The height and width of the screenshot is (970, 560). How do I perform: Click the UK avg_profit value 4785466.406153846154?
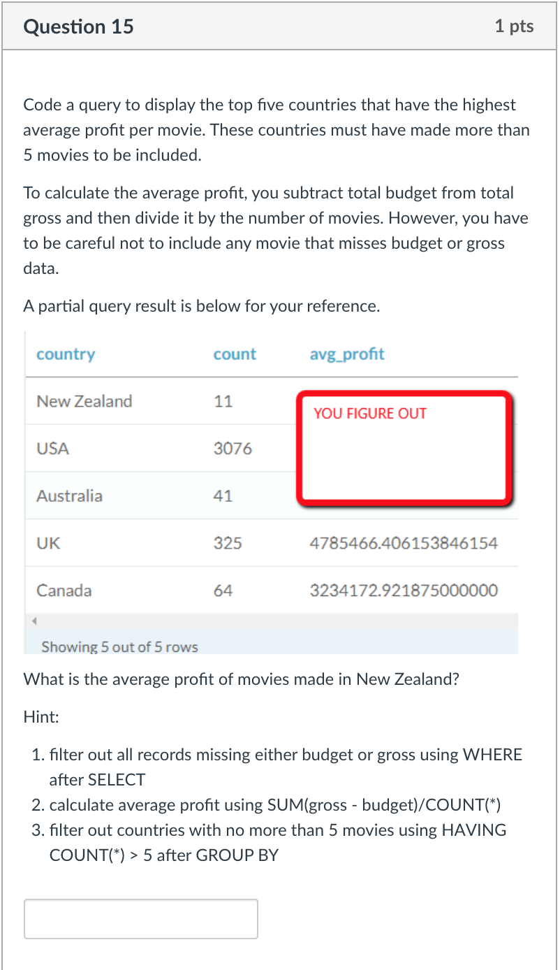(x=404, y=543)
